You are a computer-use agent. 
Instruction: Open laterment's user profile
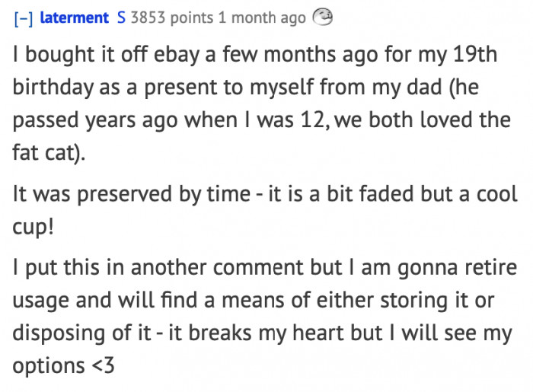click(x=74, y=18)
